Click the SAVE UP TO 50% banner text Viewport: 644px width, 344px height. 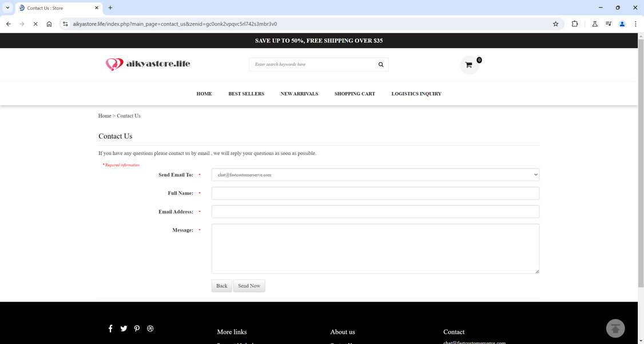click(x=319, y=41)
